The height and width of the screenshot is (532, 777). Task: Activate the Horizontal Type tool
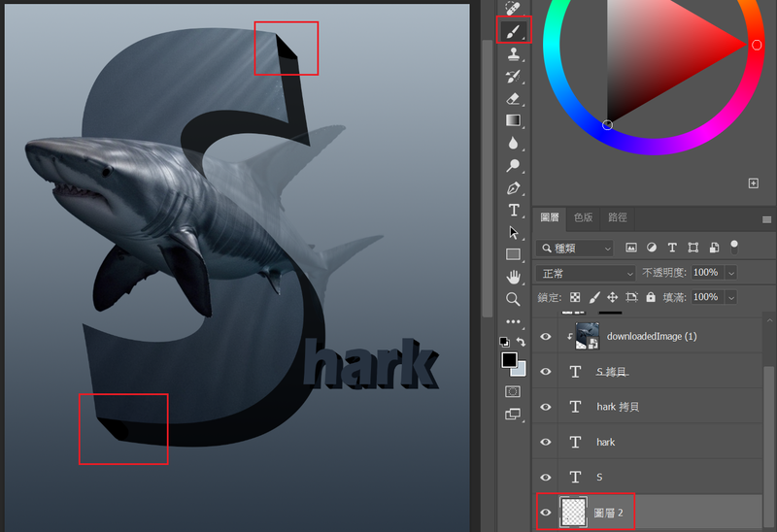tap(513, 210)
